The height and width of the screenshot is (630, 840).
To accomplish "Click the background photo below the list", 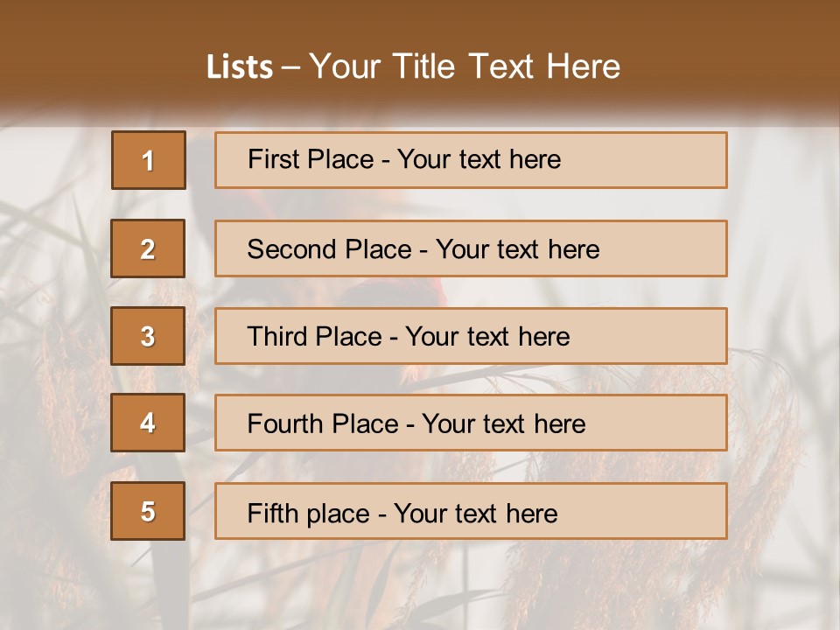I will pyautogui.click(x=420, y=586).
